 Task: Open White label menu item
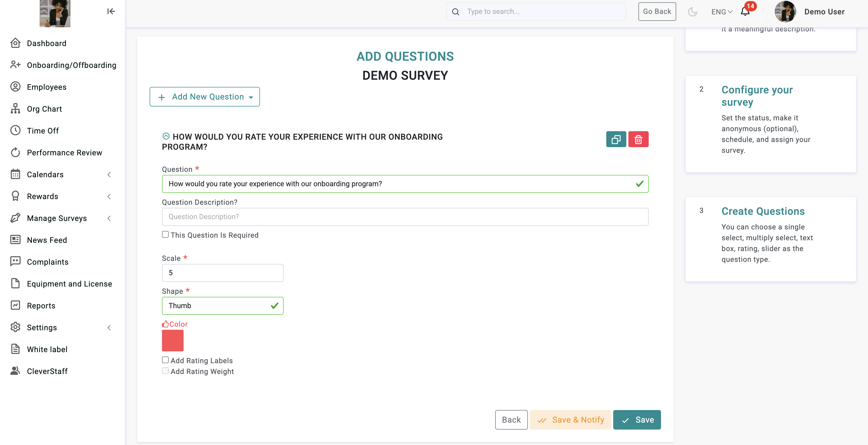point(47,349)
